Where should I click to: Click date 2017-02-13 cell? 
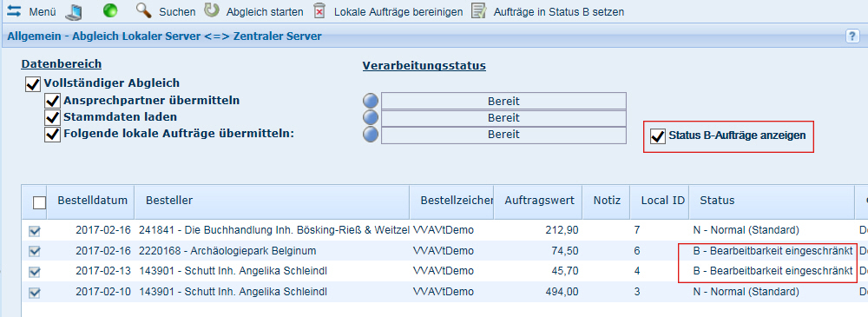[x=103, y=272]
